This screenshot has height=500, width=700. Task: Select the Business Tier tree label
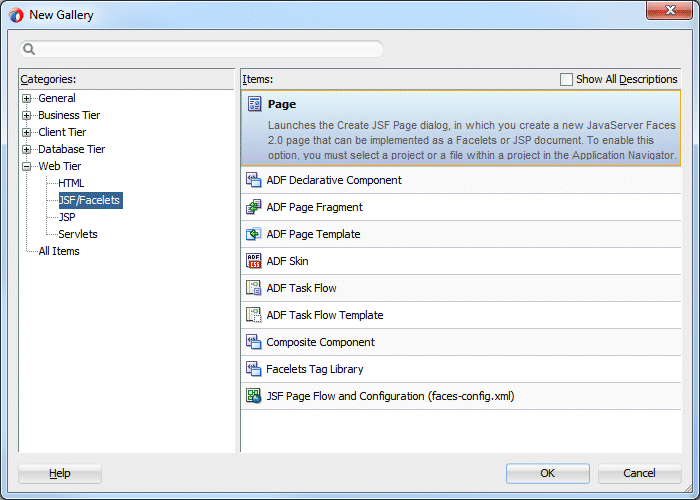coord(69,115)
